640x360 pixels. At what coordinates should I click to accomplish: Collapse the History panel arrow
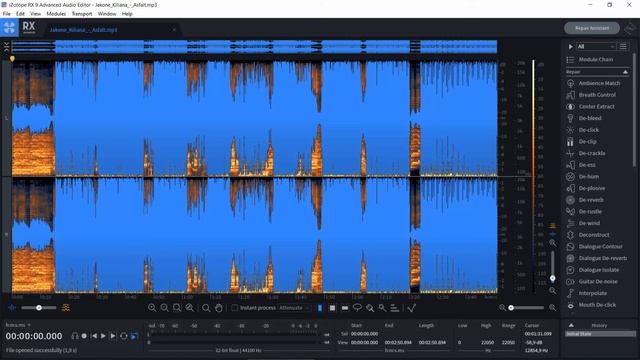click(x=571, y=325)
